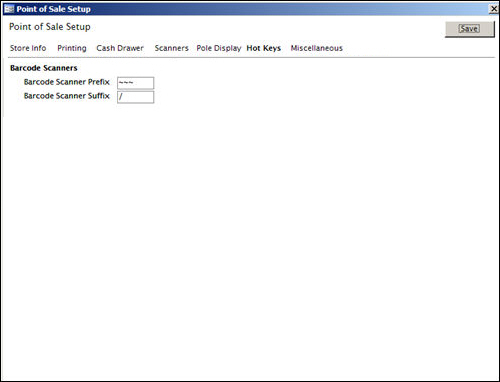This screenshot has width=500, height=382.
Task: Focus the Barcode Scanner Prefix field
Action: (x=136, y=83)
